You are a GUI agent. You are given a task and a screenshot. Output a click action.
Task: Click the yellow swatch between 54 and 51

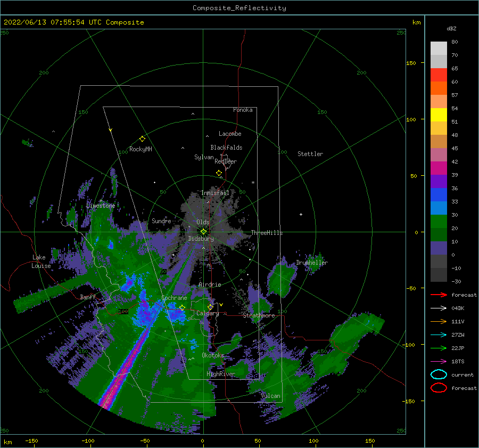pyautogui.click(x=439, y=115)
